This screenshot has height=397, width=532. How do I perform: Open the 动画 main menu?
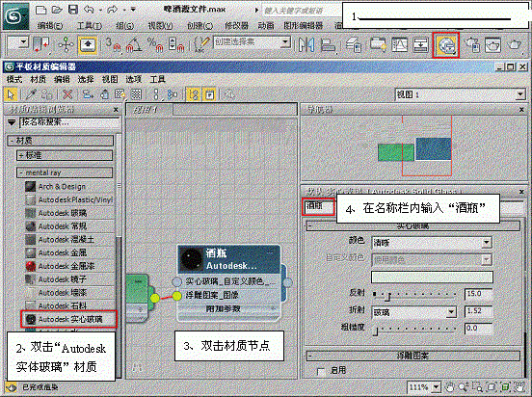(266, 25)
